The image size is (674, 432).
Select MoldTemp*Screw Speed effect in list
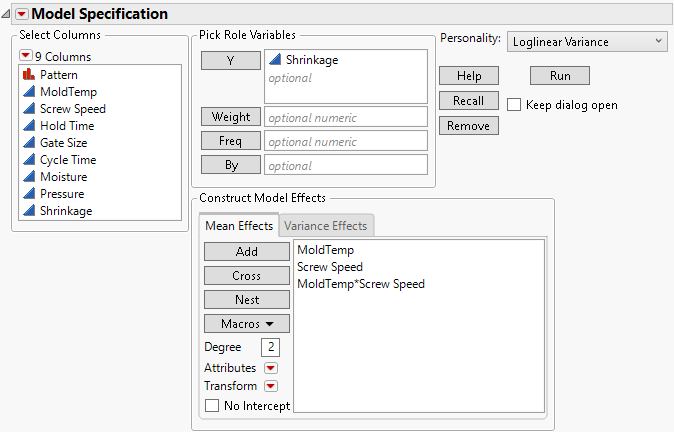360,284
